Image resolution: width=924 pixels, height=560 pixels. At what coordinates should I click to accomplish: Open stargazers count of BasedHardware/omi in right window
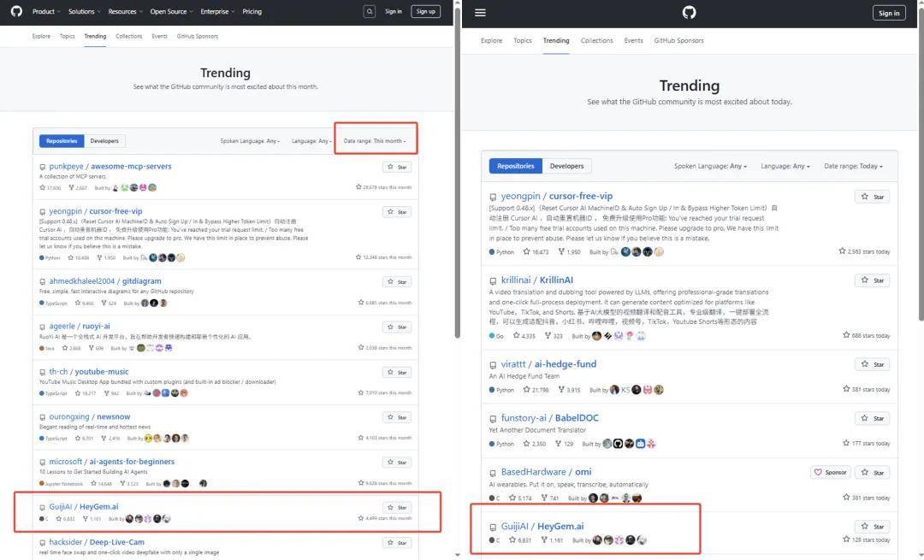pos(520,498)
